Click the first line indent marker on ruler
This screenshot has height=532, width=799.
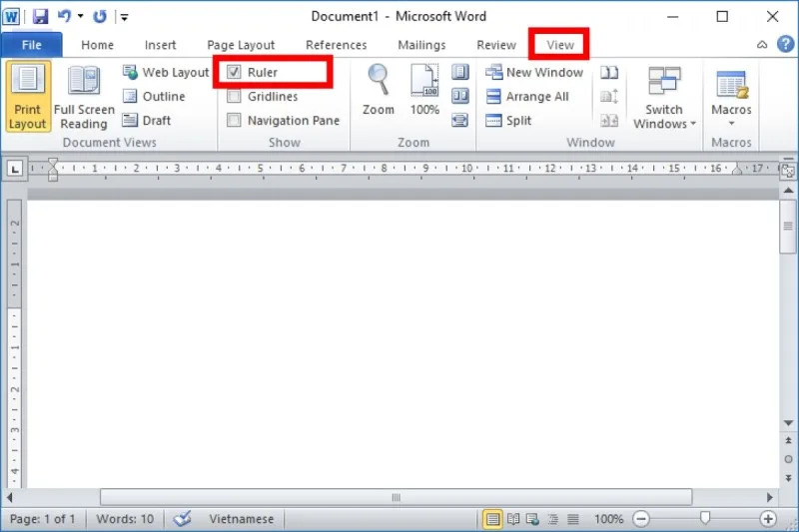pyautogui.click(x=53, y=163)
